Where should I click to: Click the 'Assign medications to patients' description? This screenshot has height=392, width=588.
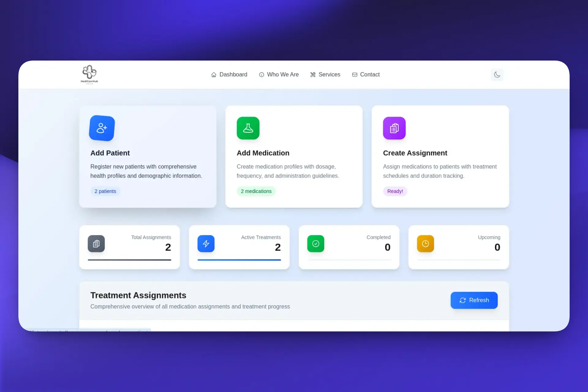point(440,171)
